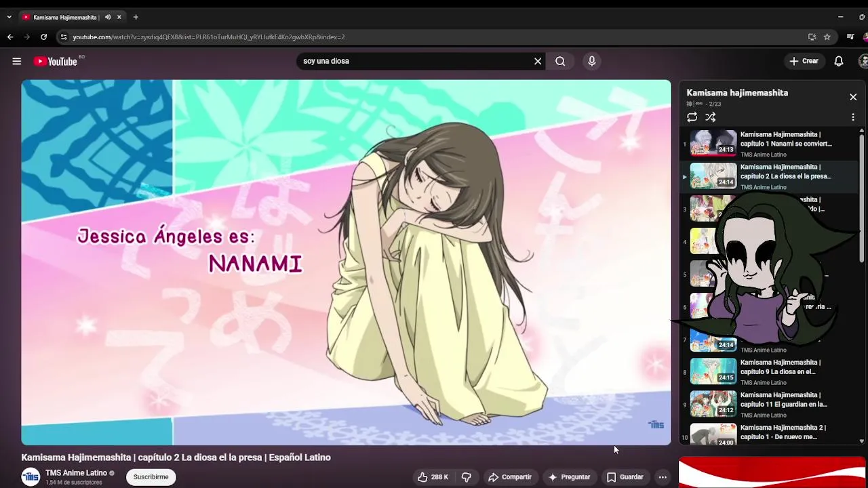This screenshot has height=488, width=868.
Task: Click the browser address bar URL
Action: click(x=209, y=37)
